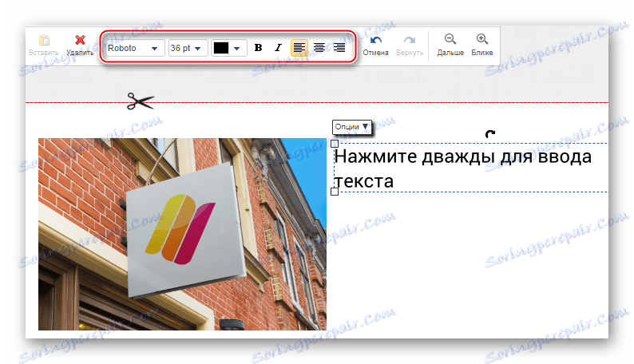Screen dimensions: 634x364
Task: Select center text alignment
Action: pos(319,48)
